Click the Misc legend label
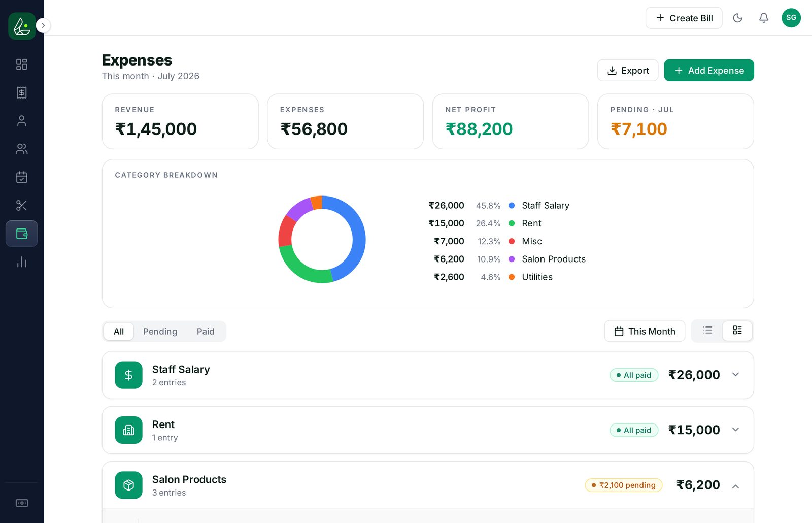The width and height of the screenshot is (812, 523). point(532,241)
